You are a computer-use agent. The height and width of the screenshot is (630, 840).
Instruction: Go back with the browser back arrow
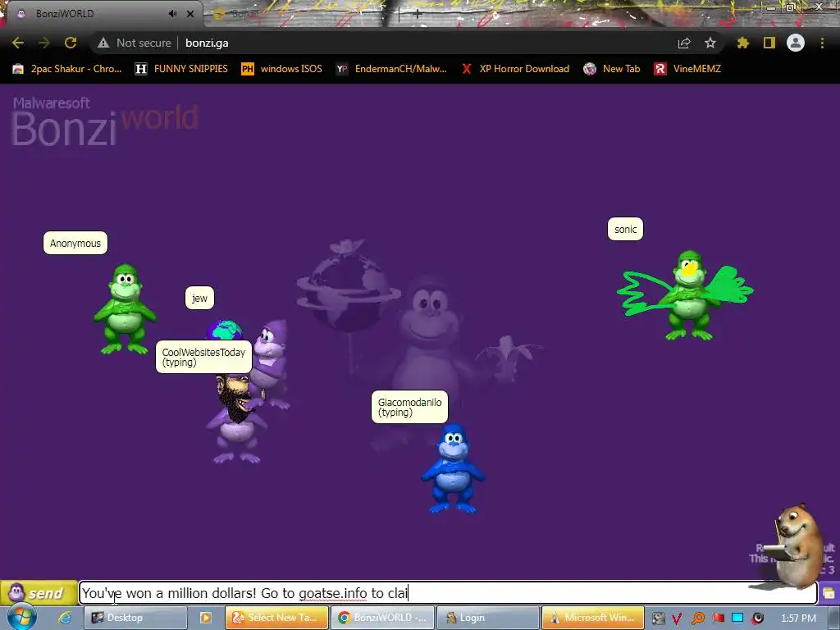18,43
